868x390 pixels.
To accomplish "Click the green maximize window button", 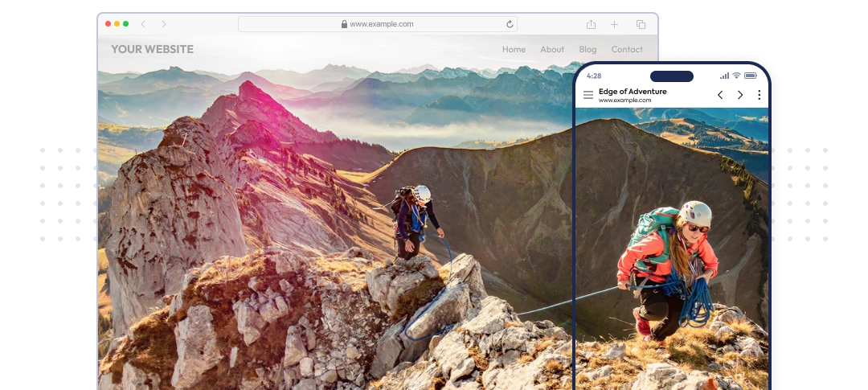I will pos(125,24).
